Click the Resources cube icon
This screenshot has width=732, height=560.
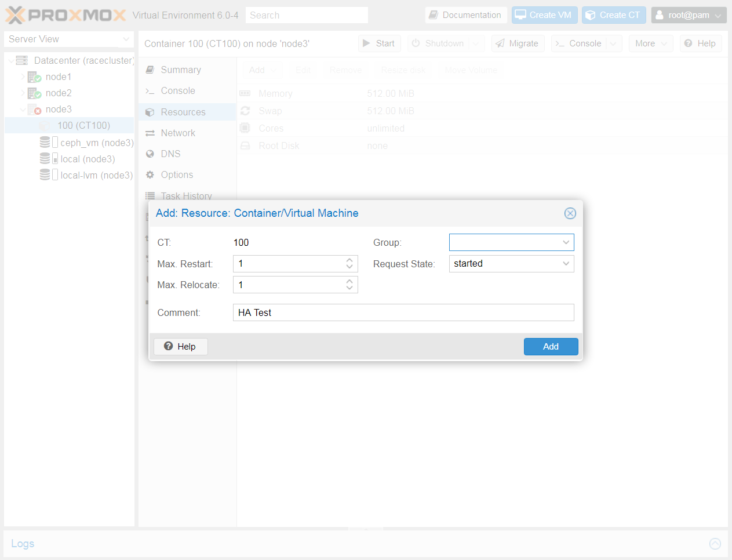coord(150,112)
